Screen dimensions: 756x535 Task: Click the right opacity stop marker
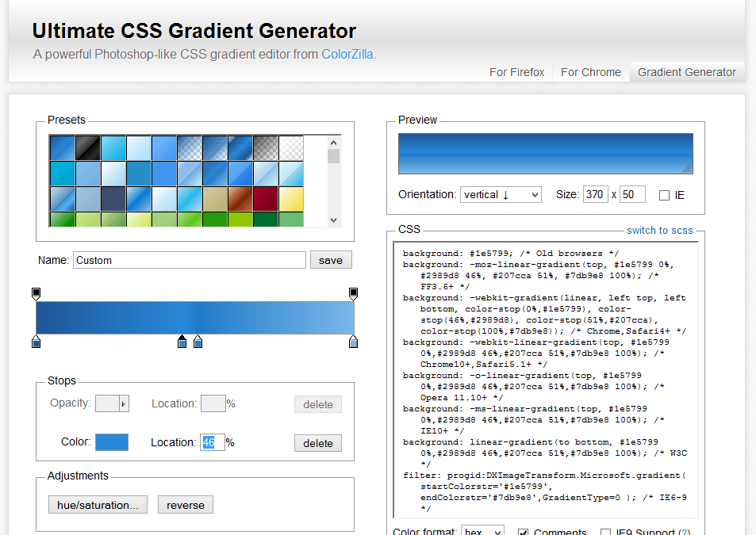[353, 294]
